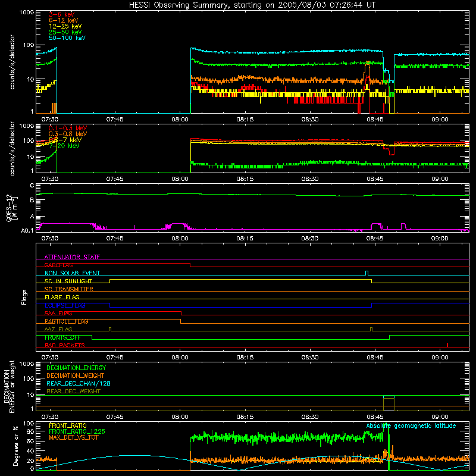Click the green FRONT_RATIO_1225 legend label
The height and width of the screenshot is (476, 476).
pyautogui.click(x=77, y=431)
